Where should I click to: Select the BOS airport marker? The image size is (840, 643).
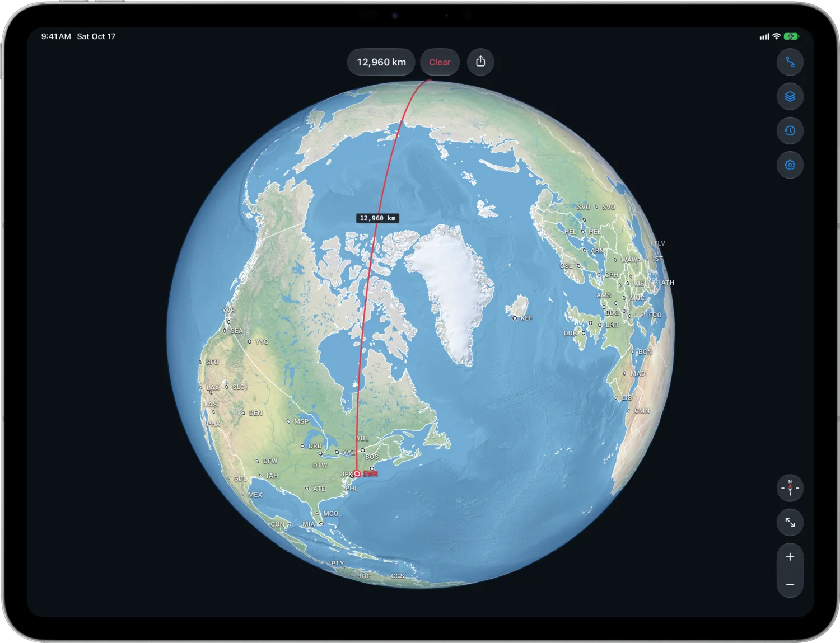pos(372,468)
